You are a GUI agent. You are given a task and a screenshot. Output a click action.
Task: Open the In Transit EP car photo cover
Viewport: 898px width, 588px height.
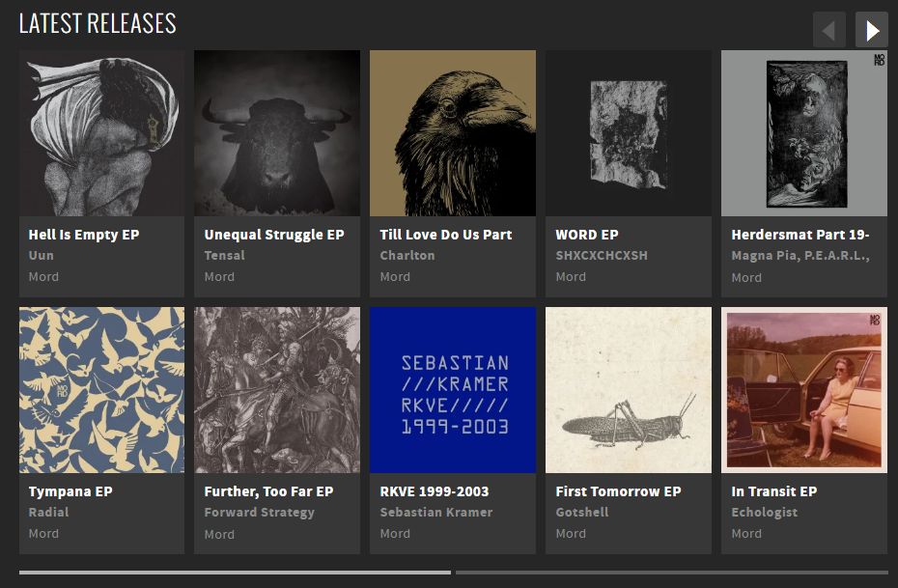click(x=804, y=390)
